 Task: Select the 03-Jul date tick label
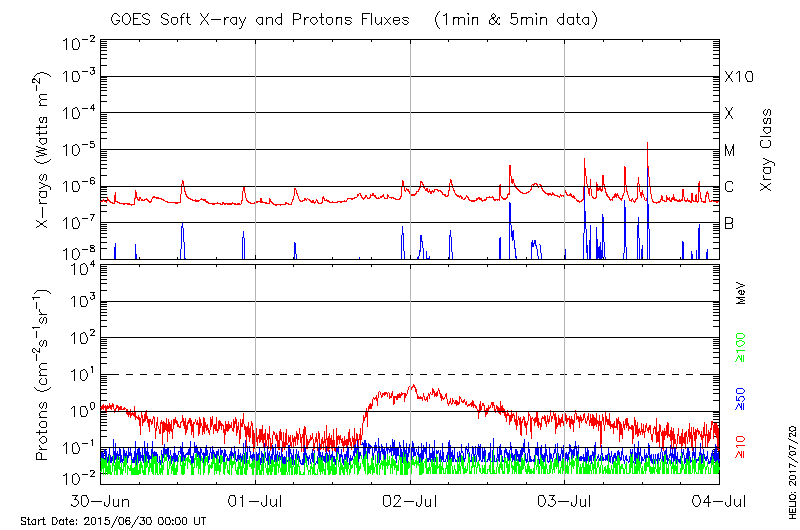[565, 500]
